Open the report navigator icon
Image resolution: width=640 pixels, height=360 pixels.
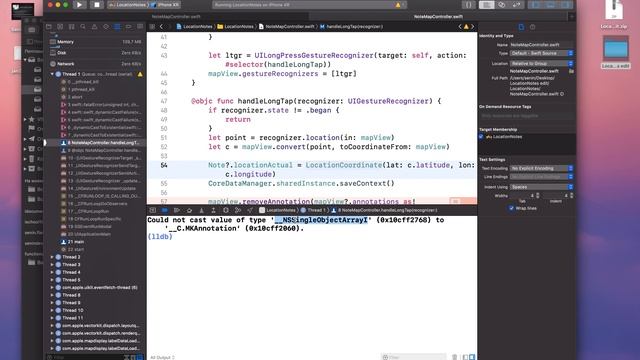coord(140,27)
